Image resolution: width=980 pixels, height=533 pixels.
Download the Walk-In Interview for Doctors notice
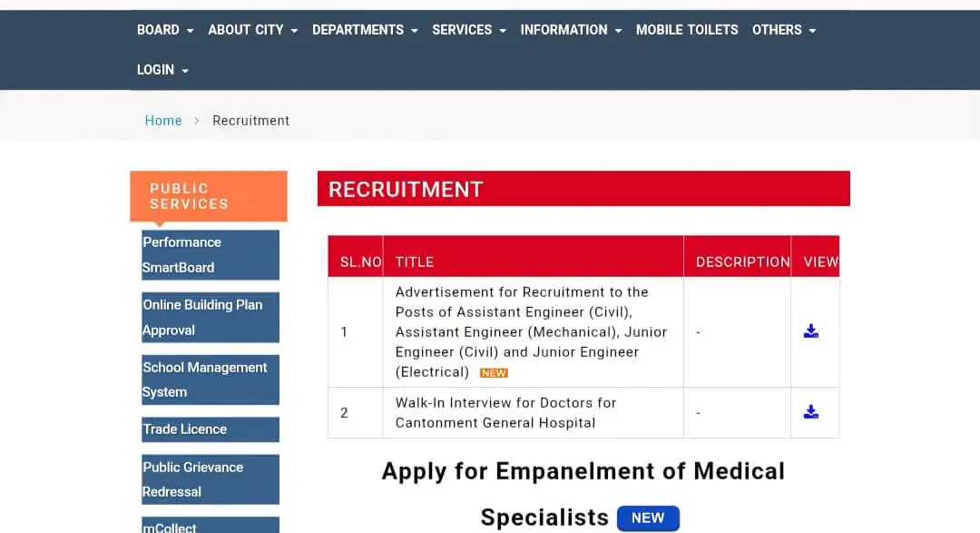[x=810, y=411]
